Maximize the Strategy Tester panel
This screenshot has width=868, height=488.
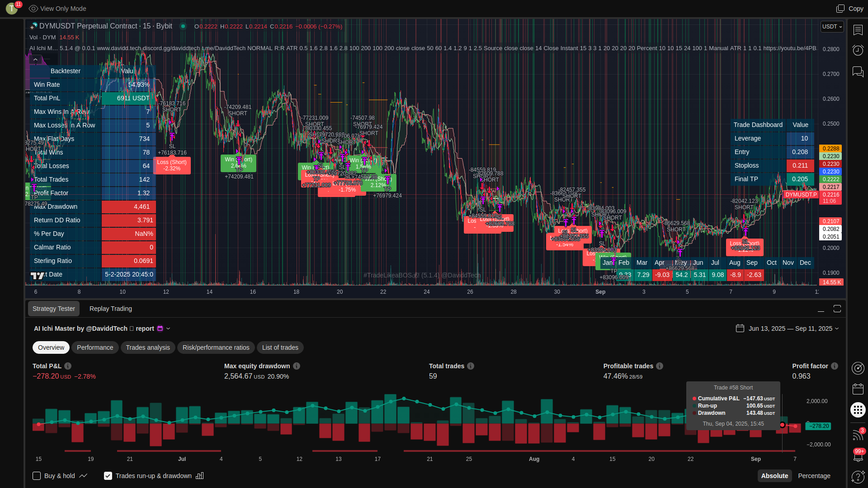[x=837, y=309]
